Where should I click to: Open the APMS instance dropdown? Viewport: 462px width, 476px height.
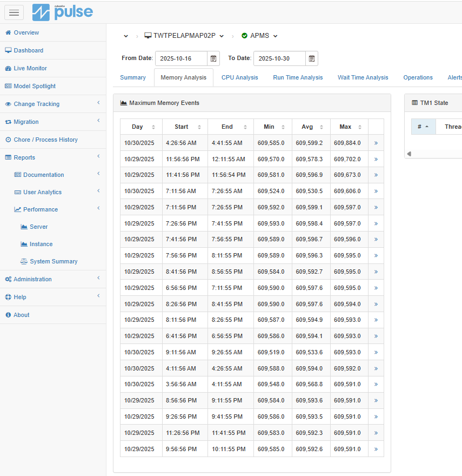point(260,36)
